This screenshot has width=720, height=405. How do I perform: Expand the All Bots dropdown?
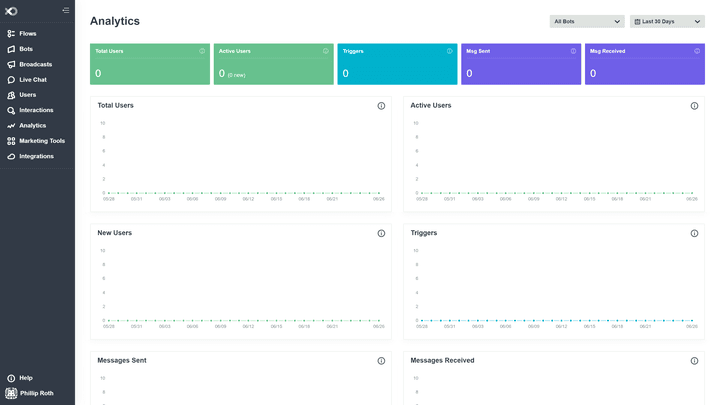[x=587, y=21]
